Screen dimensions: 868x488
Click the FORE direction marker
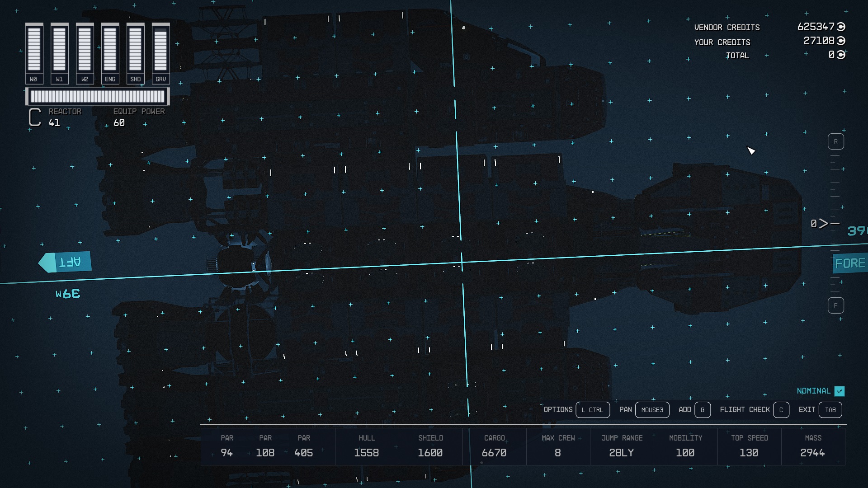[x=849, y=263]
